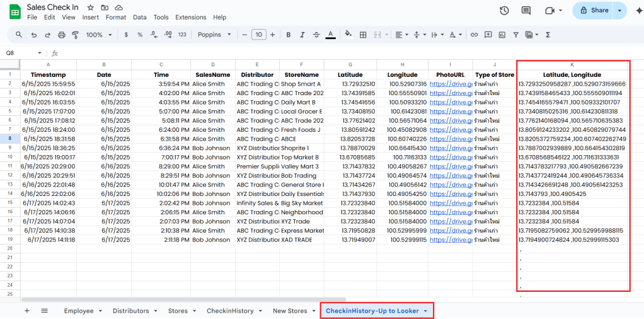
Task: Toggle bold formatting
Action: coord(287,35)
